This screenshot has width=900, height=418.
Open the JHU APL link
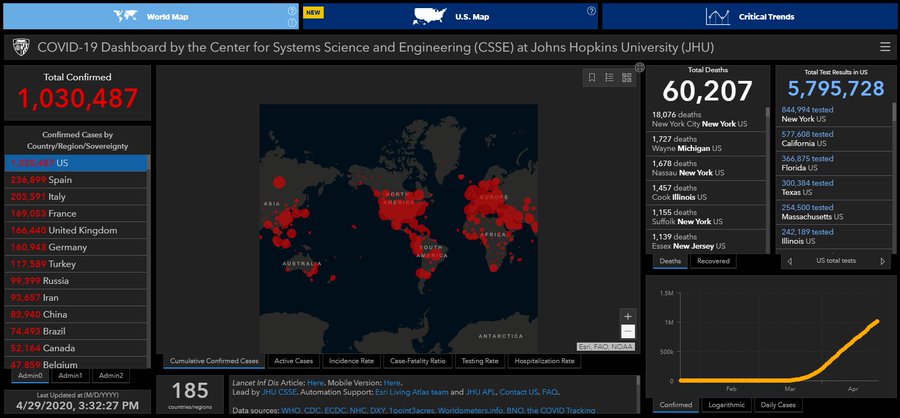point(479,392)
